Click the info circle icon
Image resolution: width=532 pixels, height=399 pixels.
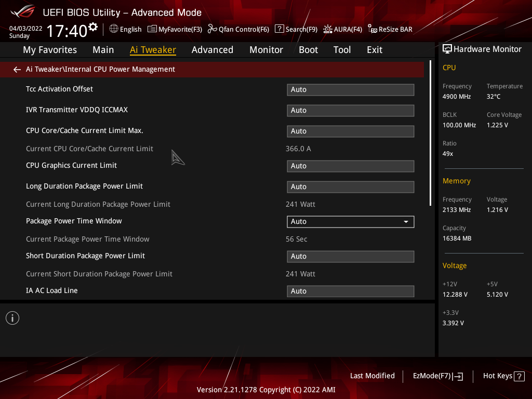click(x=12, y=318)
